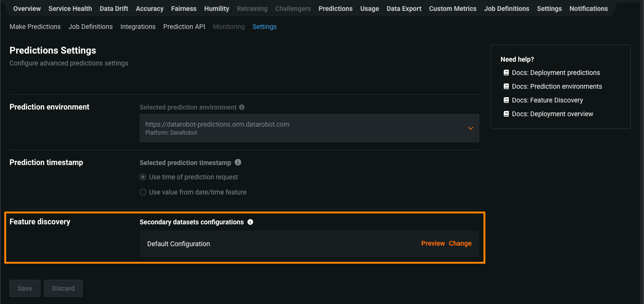The height and width of the screenshot is (304, 644).
Task: Expand the prediction environment dropdown arrow
Action: point(470,128)
